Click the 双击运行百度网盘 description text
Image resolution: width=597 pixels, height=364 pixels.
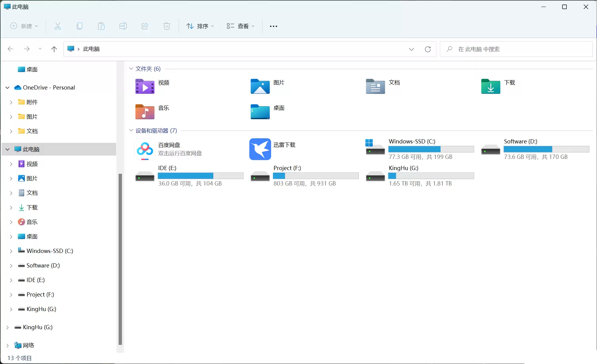pos(180,153)
